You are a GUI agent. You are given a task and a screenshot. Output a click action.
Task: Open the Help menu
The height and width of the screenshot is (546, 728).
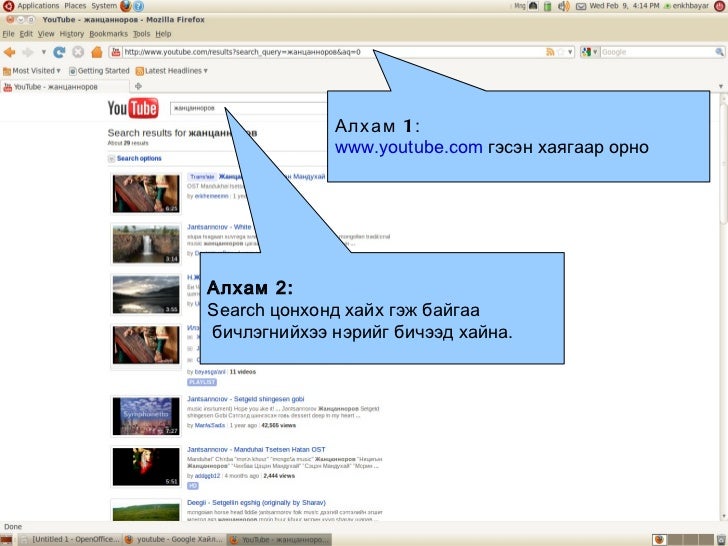click(x=163, y=34)
